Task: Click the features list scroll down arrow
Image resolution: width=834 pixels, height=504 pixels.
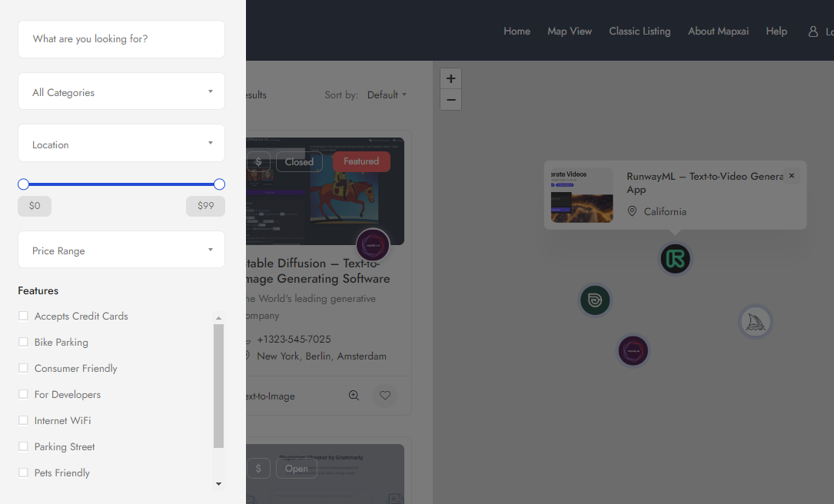Action: click(218, 484)
